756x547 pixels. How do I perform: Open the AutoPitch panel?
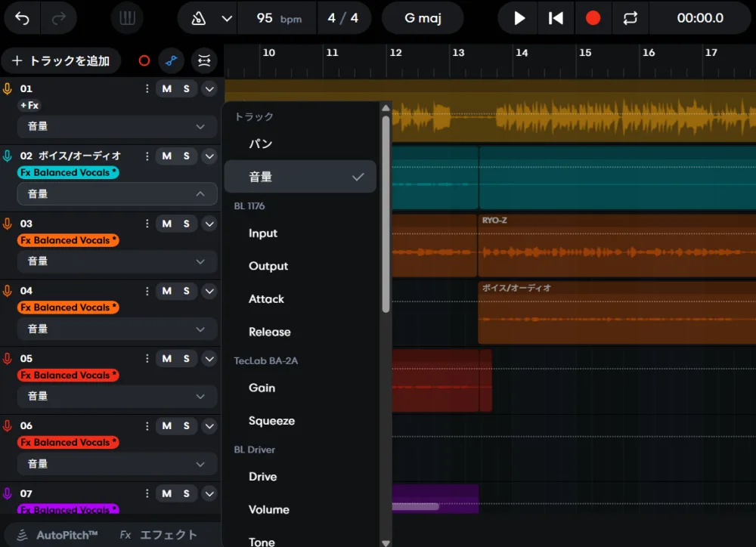tap(58, 535)
